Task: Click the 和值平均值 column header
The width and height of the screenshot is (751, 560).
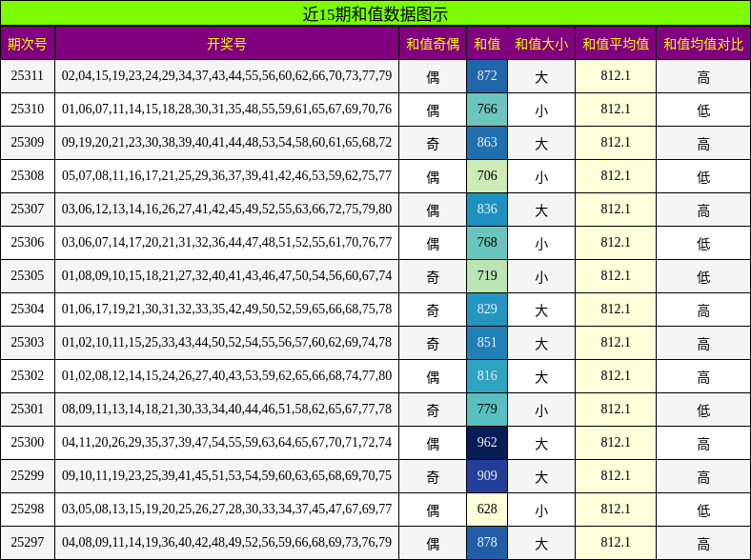Action: point(616,44)
